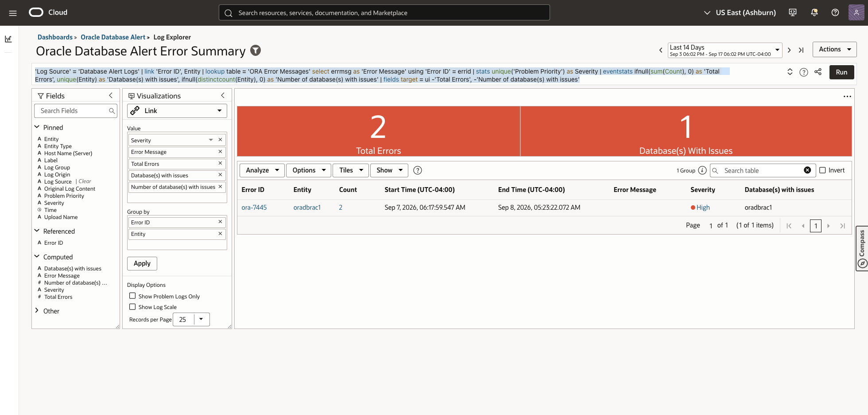The image size is (868, 415).
Task: Remove Severity from the Value list
Action: 220,140
